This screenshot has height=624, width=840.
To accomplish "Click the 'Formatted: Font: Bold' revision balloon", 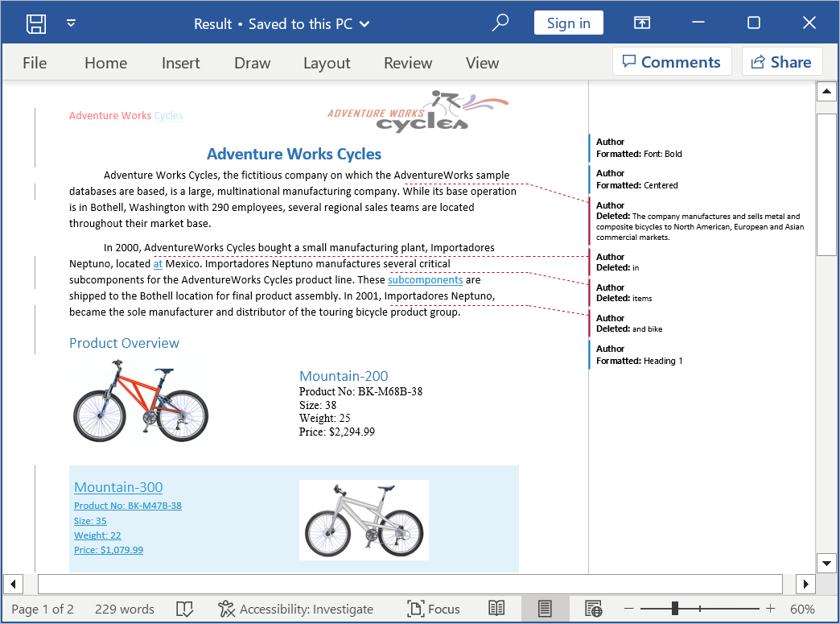I will (x=639, y=148).
